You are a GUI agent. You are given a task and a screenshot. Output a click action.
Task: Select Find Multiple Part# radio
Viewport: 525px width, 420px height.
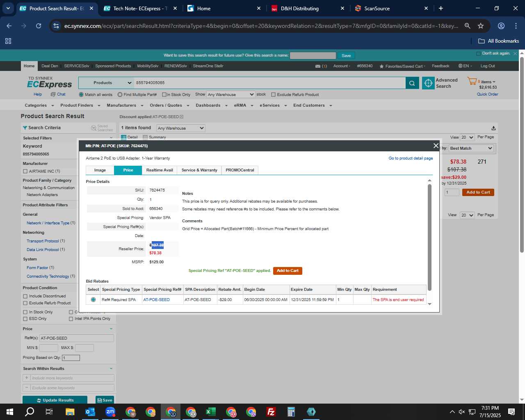(x=120, y=95)
